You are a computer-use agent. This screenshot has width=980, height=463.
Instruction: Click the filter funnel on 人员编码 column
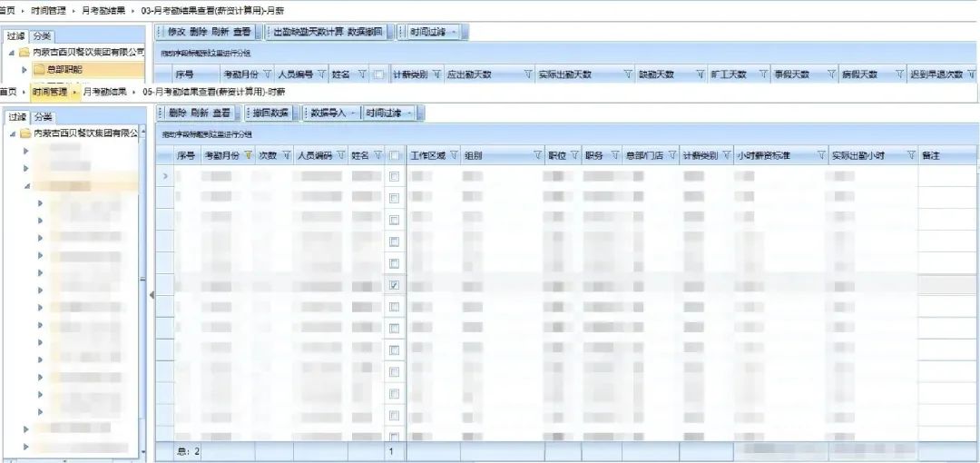pyautogui.click(x=340, y=155)
